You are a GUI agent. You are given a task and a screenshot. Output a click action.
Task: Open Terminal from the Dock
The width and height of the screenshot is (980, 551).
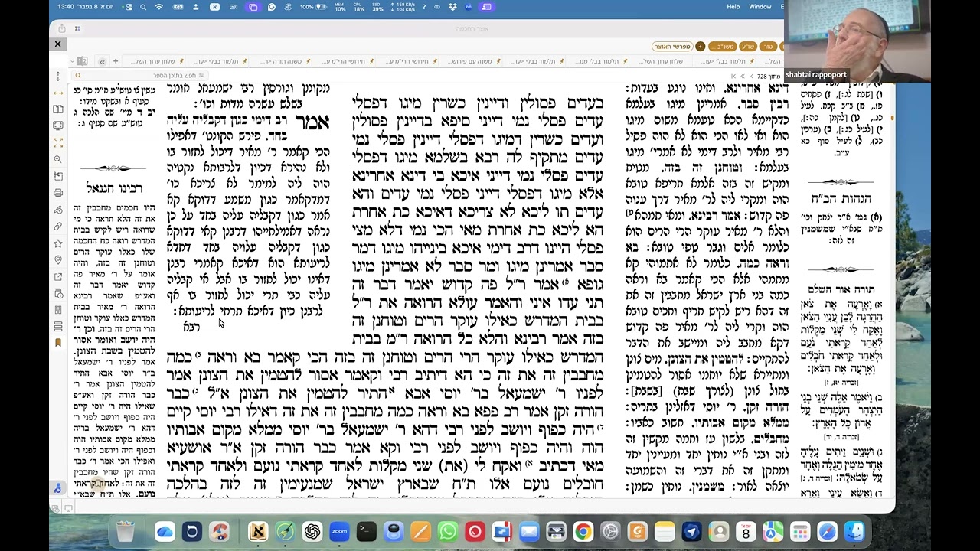point(367,531)
